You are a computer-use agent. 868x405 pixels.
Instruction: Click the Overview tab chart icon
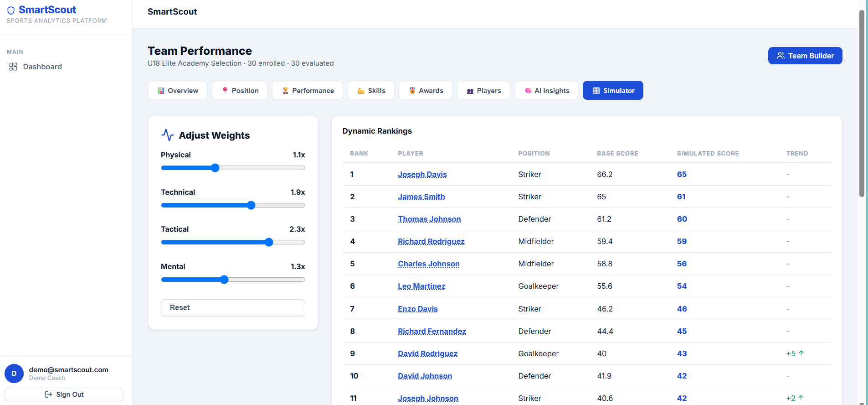point(161,91)
